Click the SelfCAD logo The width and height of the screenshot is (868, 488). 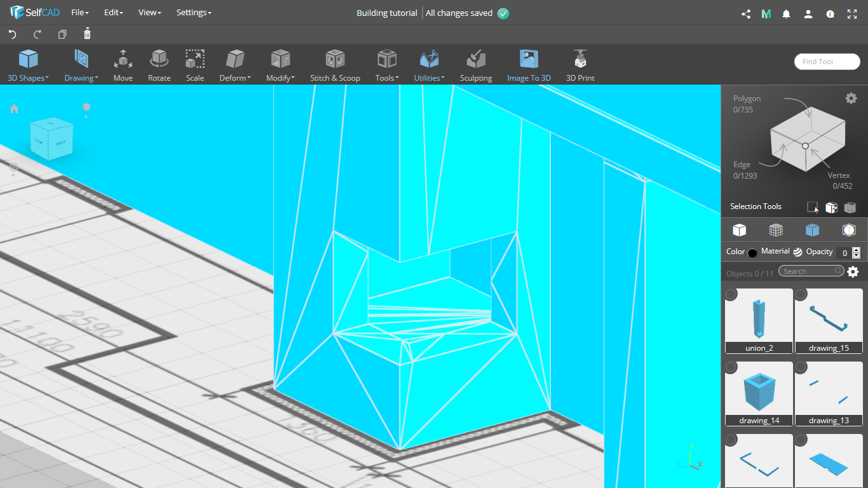click(34, 13)
